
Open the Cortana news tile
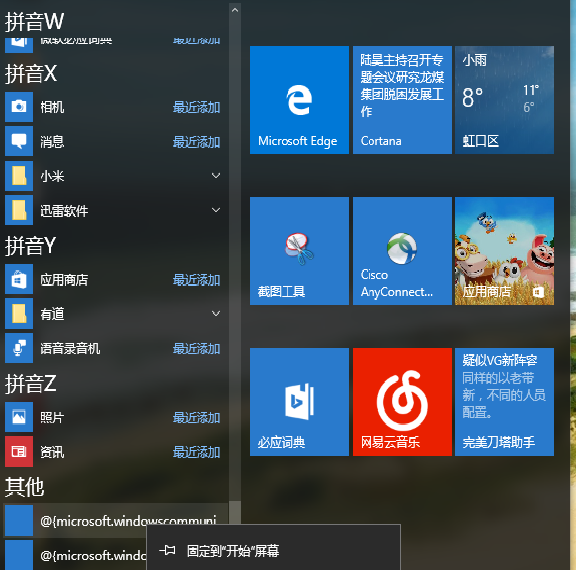click(402, 100)
